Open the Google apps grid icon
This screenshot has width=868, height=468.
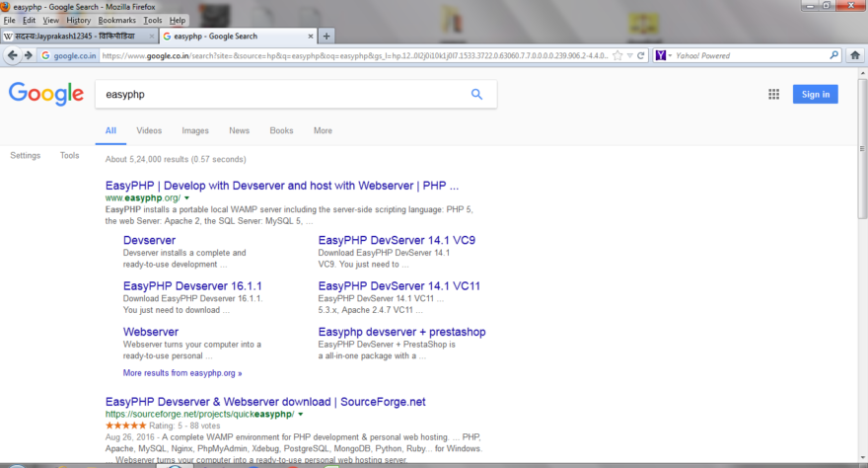[774, 94]
